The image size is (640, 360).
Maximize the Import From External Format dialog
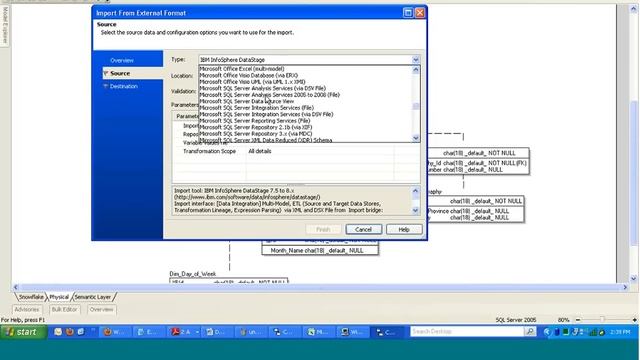pos(408,13)
